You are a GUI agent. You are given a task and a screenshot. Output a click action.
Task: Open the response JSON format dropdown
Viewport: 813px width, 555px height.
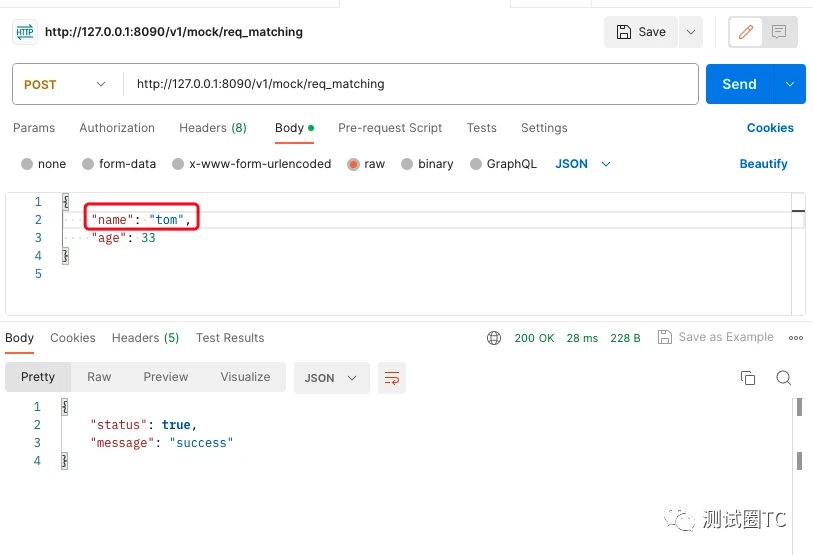click(x=332, y=378)
